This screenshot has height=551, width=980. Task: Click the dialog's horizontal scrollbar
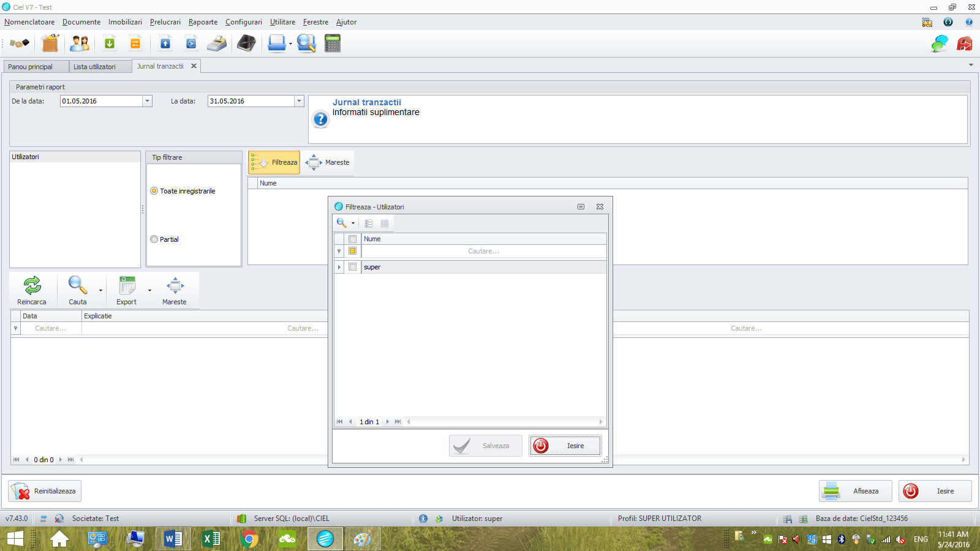point(505,422)
